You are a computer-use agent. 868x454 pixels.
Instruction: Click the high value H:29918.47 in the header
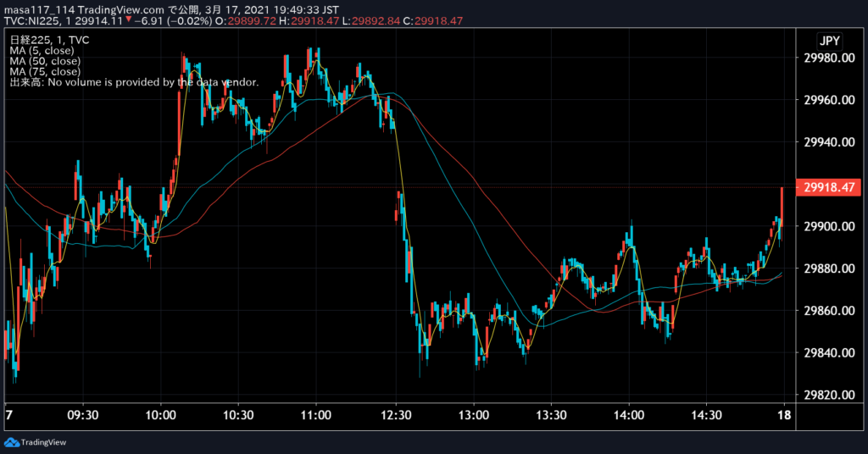(x=309, y=21)
